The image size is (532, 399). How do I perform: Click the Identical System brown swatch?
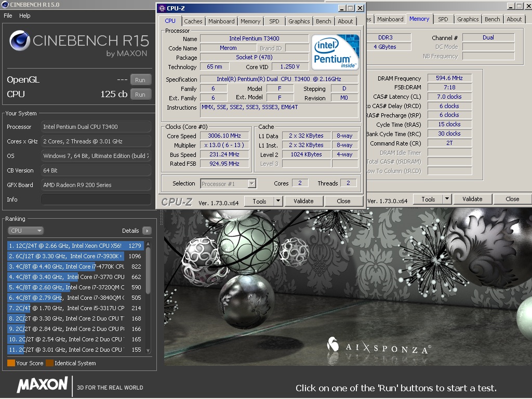pyautogui.click(x=49, y=363)
